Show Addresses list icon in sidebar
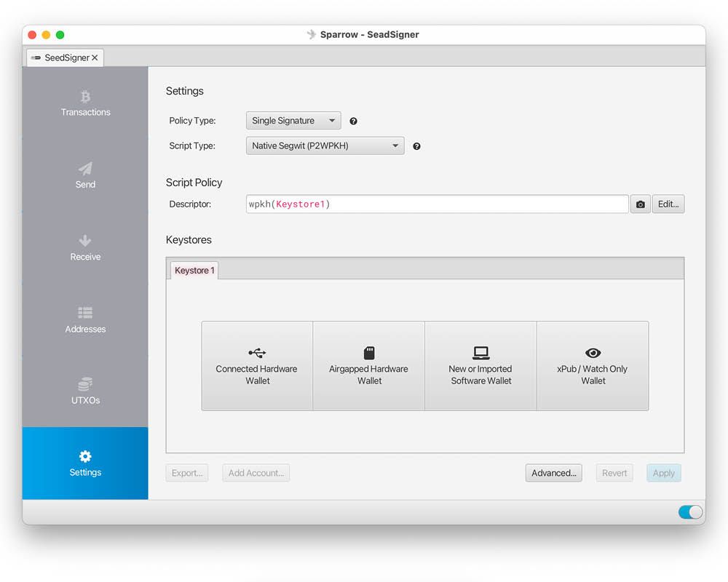 coord(85,313)
